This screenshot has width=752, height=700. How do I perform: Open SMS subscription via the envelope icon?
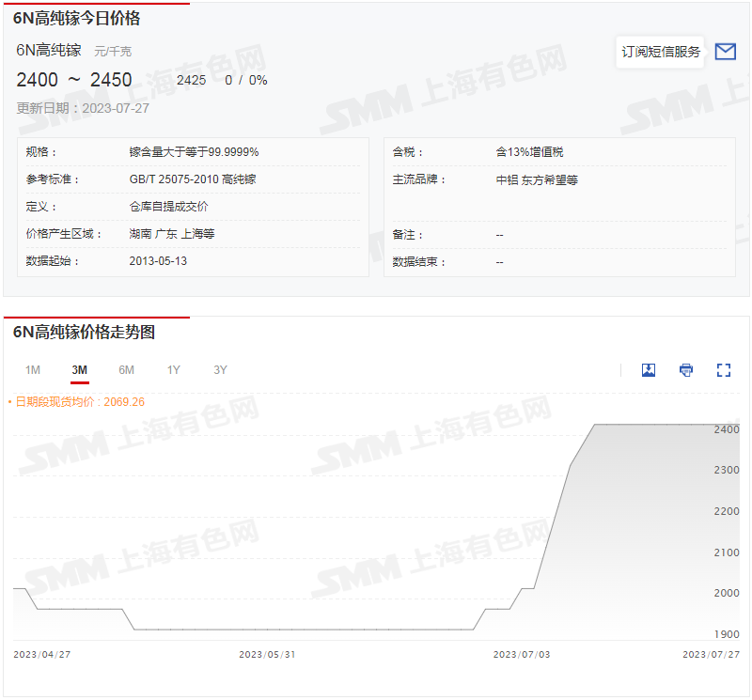point(725,52)
